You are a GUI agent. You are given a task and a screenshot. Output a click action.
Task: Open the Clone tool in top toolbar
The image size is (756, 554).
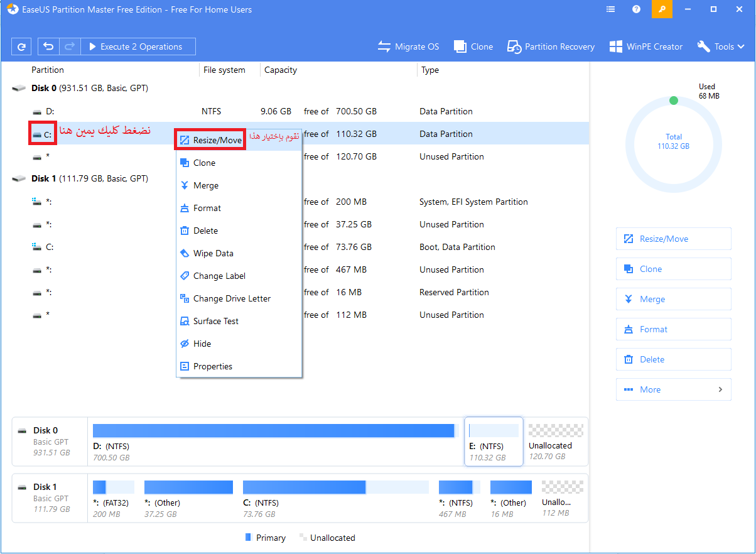click(473, 46)
